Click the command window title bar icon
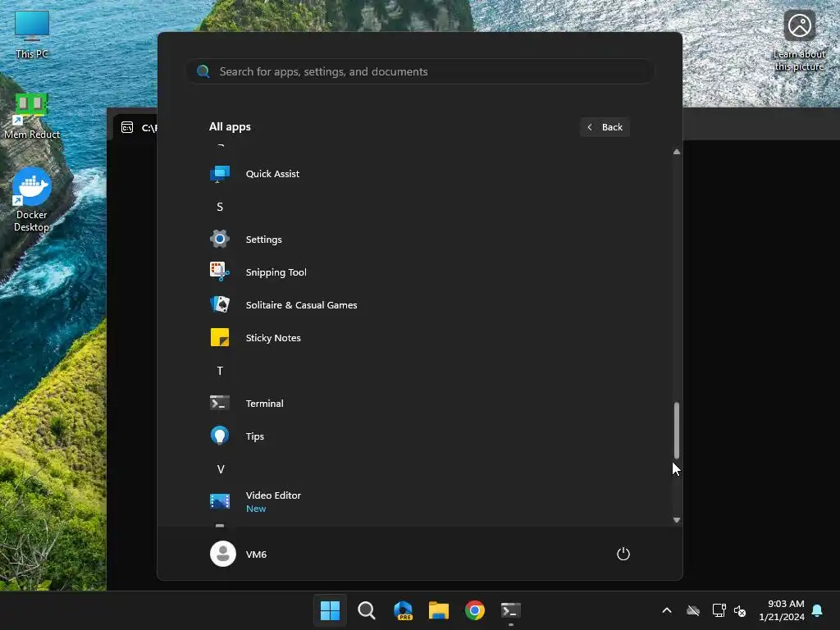This screenshot has width=840, height=630. click(127, 127)
